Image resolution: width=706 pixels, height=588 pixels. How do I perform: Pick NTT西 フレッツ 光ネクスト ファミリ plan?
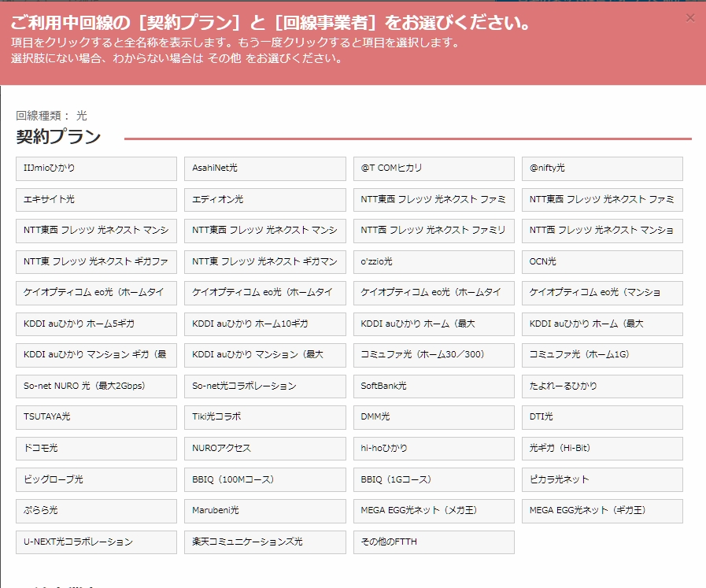(434, 231)
